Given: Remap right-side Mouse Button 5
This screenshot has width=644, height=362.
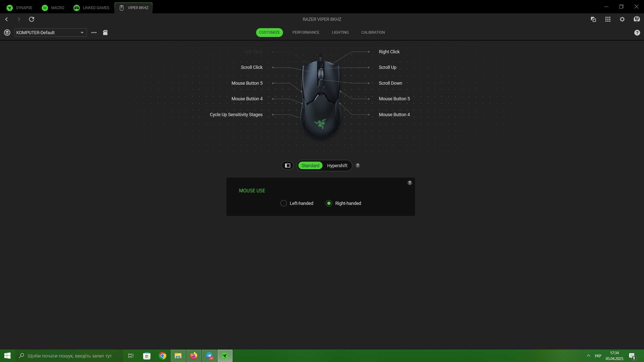Looking at the screenshot, I should (394, 99).
